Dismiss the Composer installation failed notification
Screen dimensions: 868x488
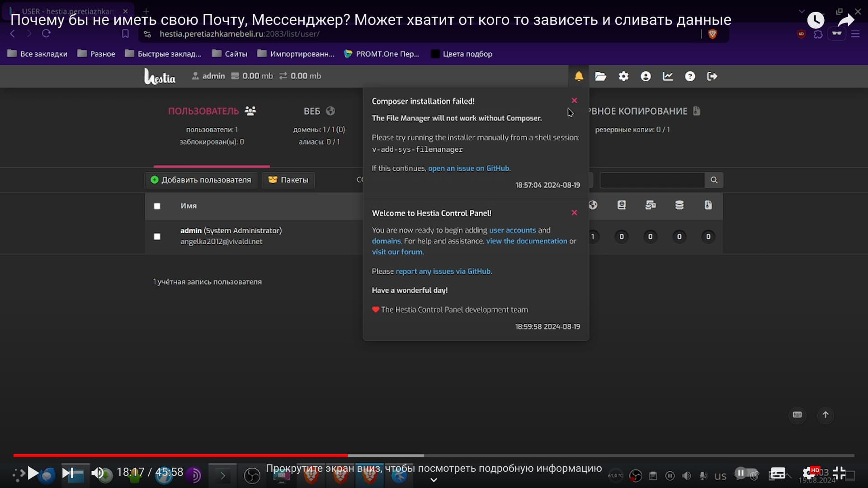click(574, 100)
